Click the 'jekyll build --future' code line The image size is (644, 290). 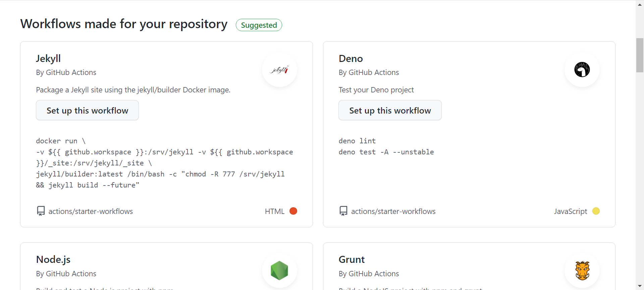coord(88,185)
